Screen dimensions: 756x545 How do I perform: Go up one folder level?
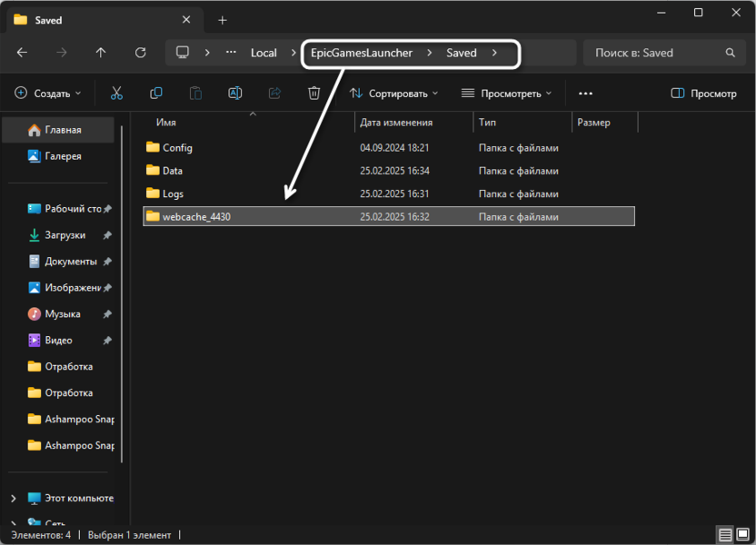(x=101, y=53)
